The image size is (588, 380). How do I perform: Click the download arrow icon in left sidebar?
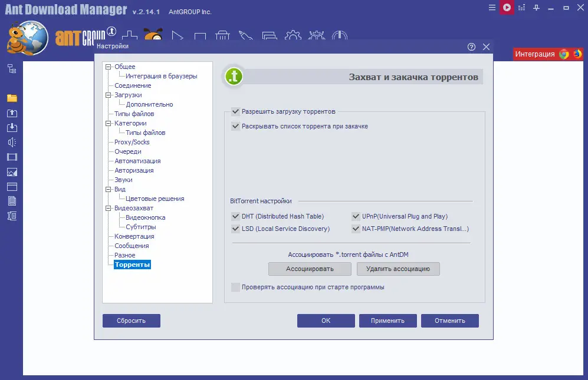click(x=12, y=127)
